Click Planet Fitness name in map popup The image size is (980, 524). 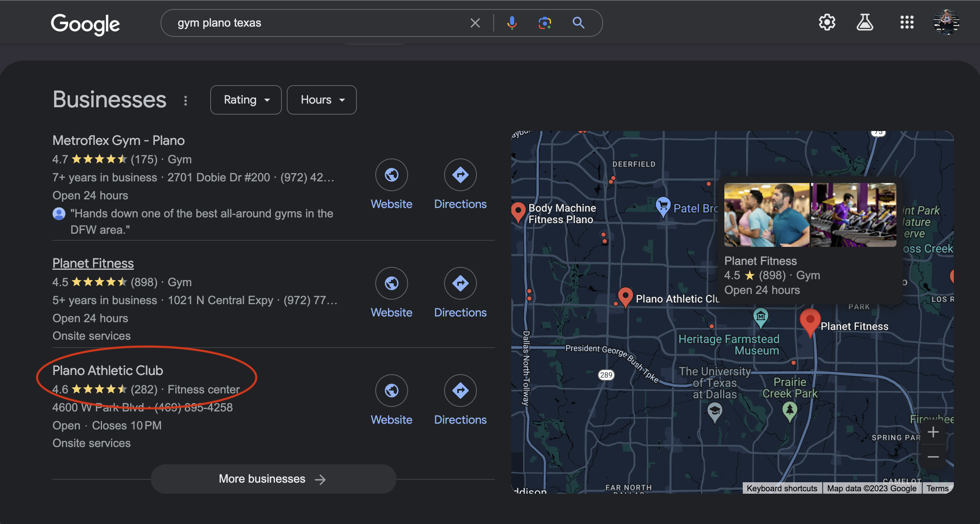(760, 261)
